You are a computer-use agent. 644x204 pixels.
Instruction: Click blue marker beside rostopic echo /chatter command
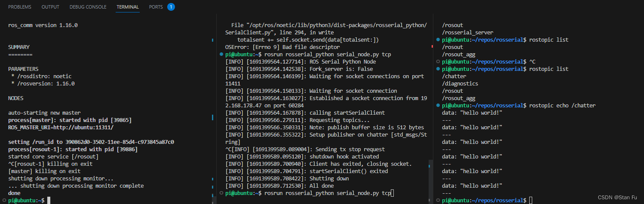coord(438,106)
